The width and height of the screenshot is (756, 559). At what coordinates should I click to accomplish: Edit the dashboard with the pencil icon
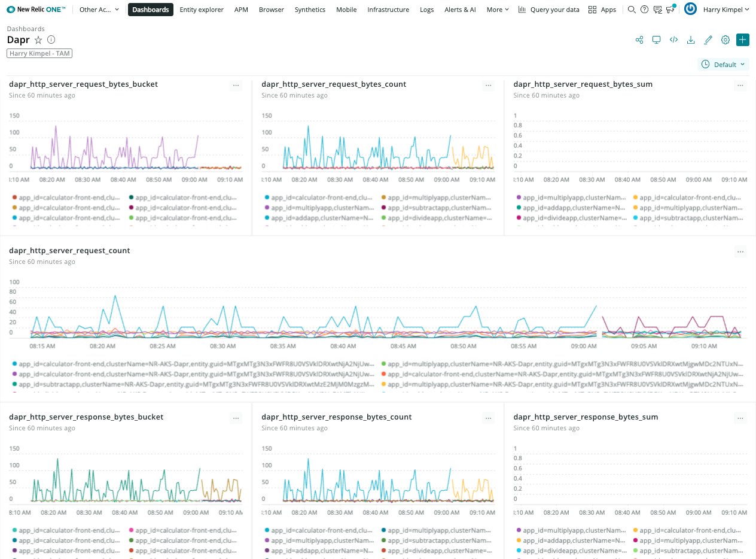[708, 40]
